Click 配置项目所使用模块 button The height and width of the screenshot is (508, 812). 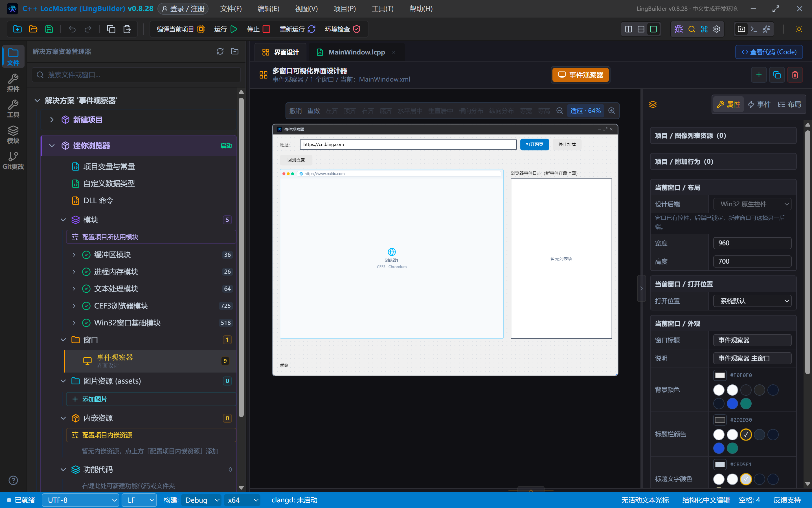point(151,237)
